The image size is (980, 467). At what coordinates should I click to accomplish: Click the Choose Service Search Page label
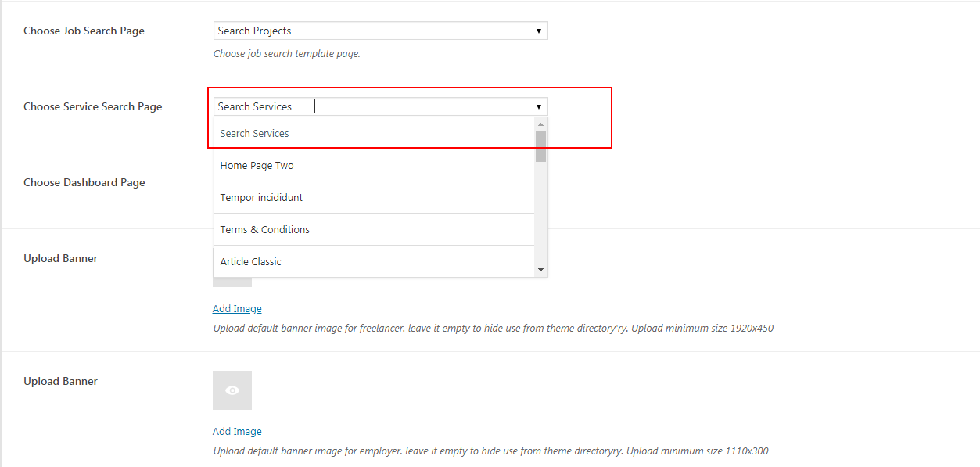click(93, 106)
